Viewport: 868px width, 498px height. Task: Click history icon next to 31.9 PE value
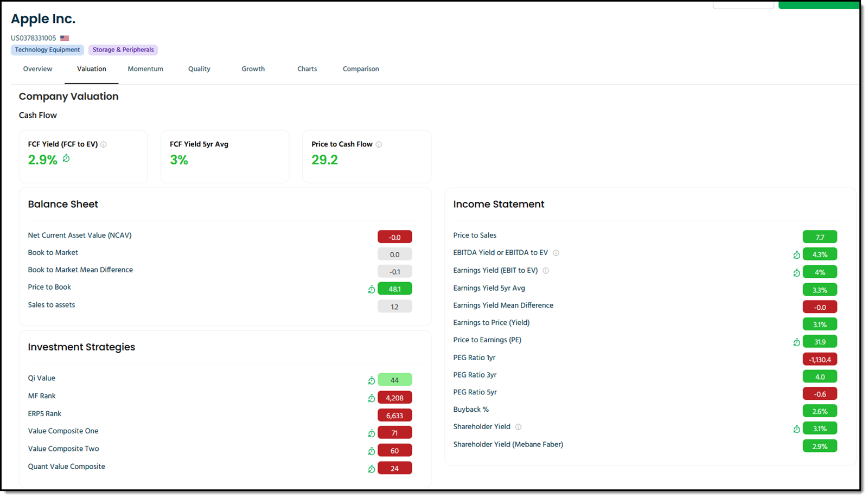point(796,342)
